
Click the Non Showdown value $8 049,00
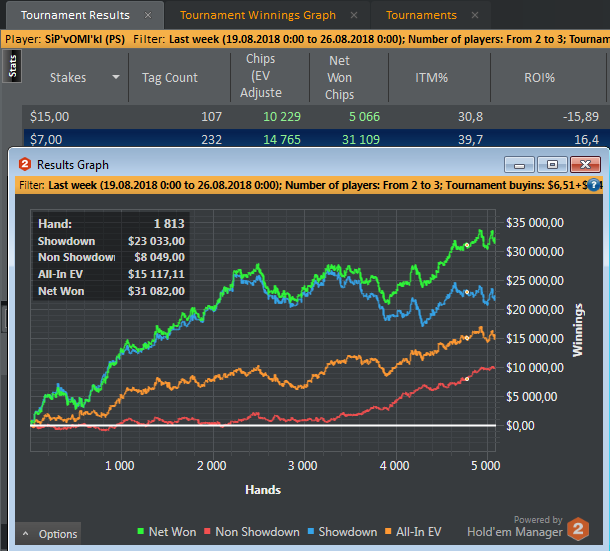click(160, 257)
